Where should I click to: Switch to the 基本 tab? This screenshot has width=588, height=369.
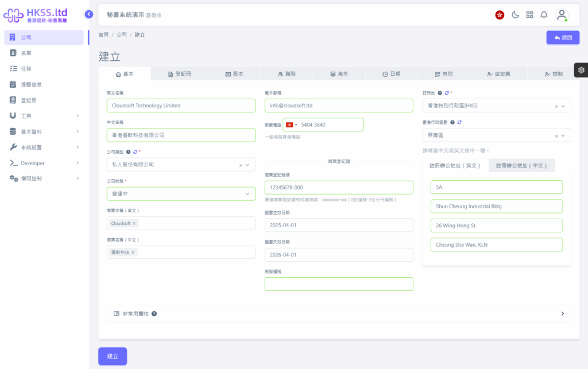click(x=125, y=74)
